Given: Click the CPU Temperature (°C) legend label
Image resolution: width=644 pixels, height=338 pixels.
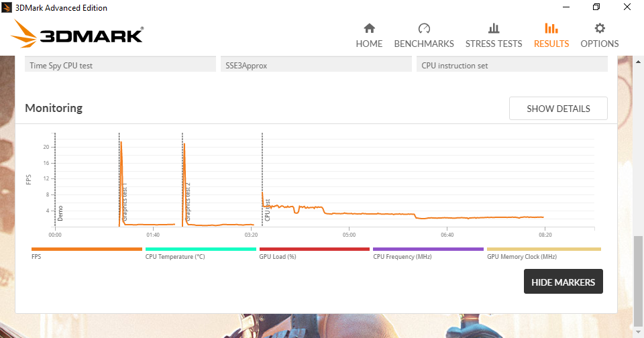Looking at the screenshot, I should [175, 257].
